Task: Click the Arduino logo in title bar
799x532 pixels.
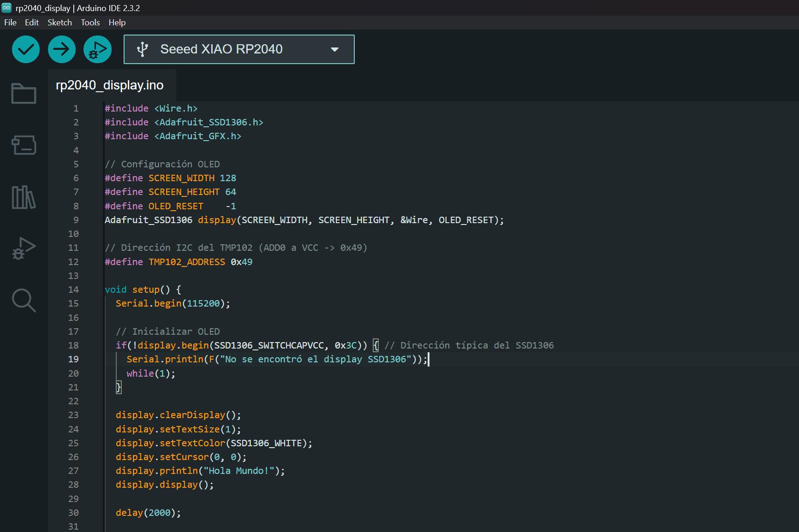Action: coord(6,8)
